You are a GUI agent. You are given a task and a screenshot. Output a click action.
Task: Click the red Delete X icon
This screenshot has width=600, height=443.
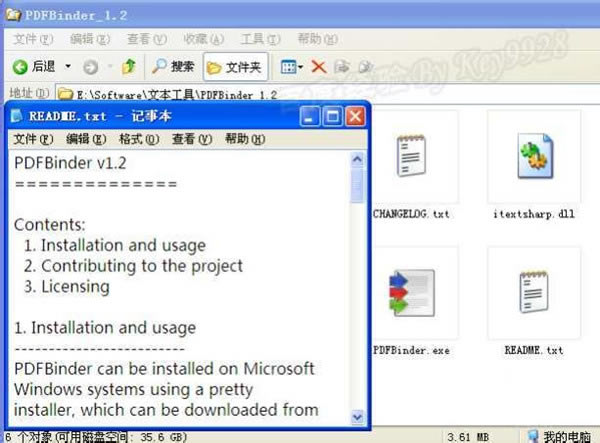[x=318, y=67]
